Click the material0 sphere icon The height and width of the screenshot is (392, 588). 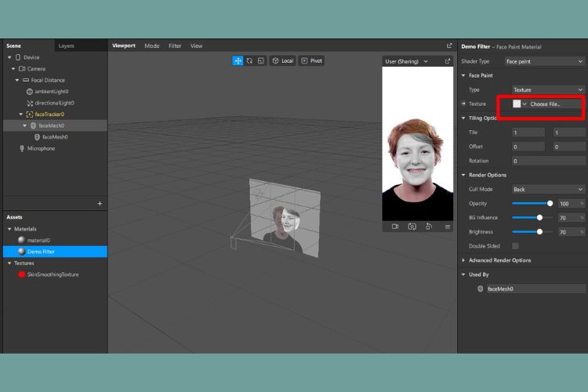(x=21, y=240)
